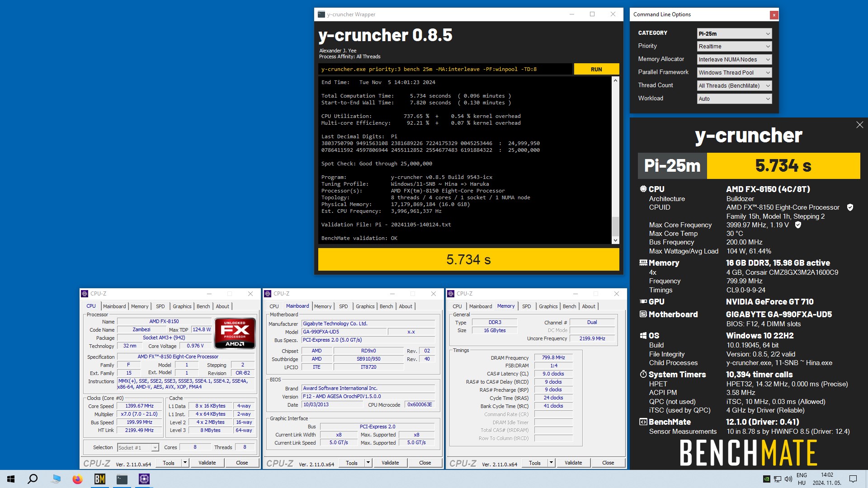Click Close in the first CPU-Z window

pos(242,463)
